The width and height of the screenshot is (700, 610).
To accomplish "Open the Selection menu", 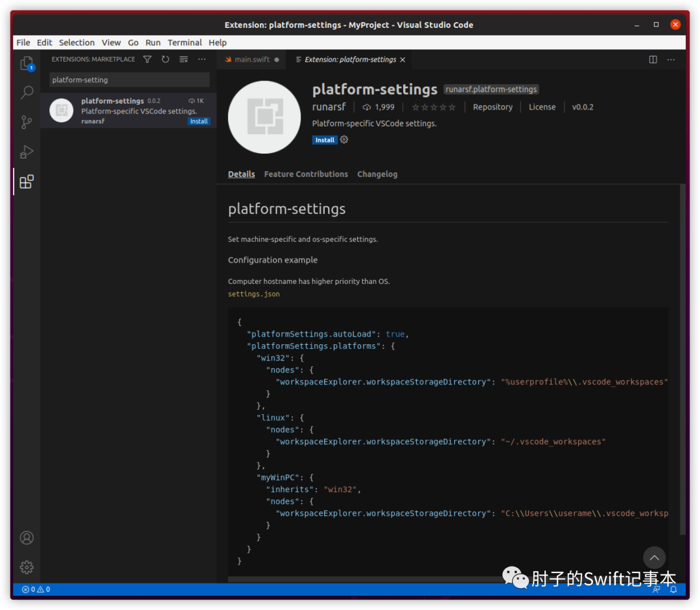I will tap(76, 42).
